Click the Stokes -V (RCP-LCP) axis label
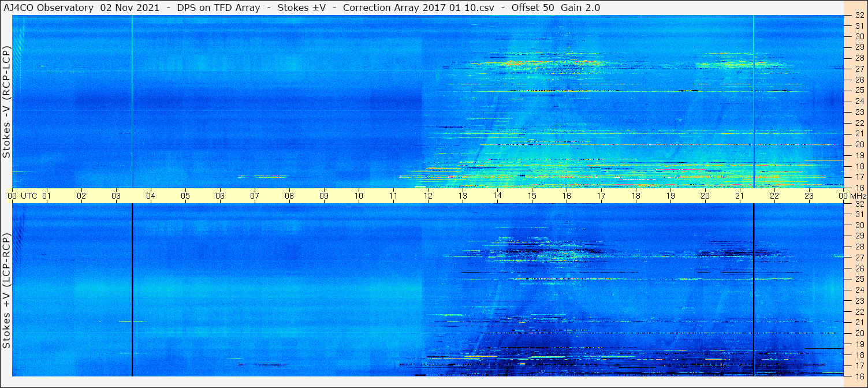 coord(7,102)
